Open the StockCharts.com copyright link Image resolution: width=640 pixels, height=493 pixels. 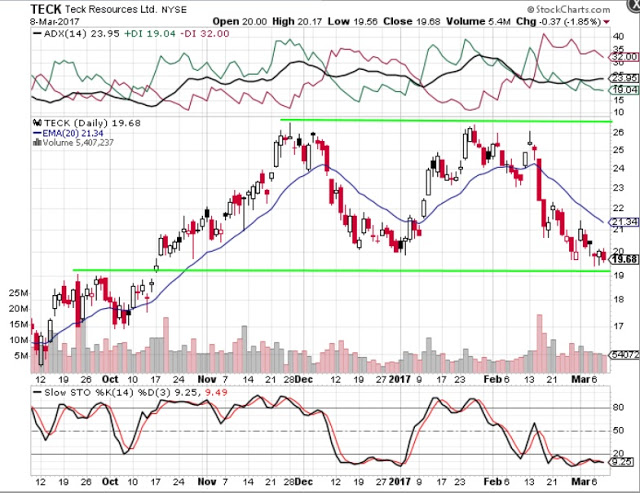568,9
